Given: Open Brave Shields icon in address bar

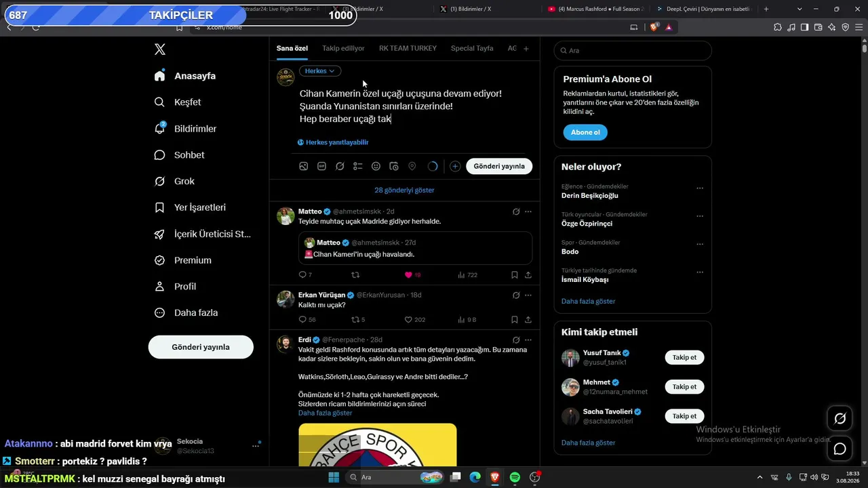Looking at the screenshot, I should [x=654, y=27].
